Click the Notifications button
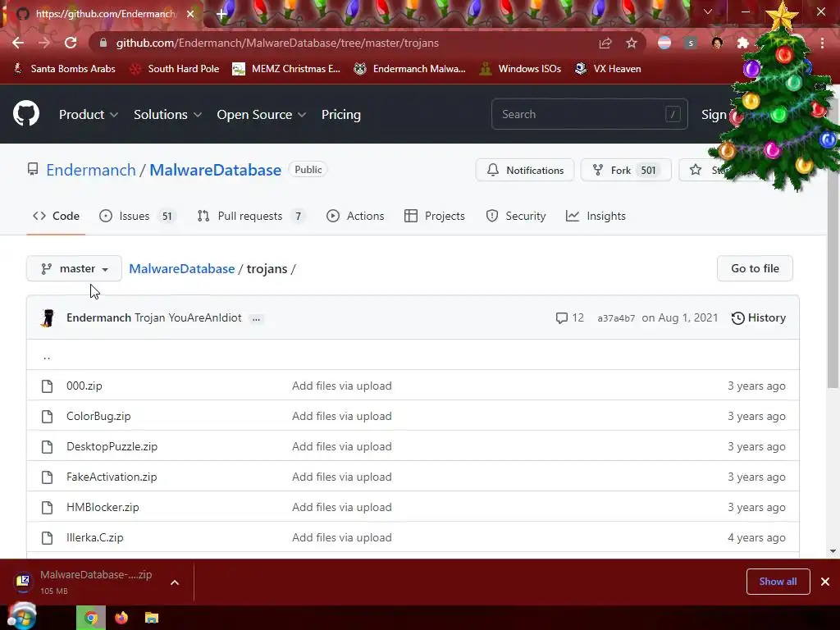Image resolution: width=840 pixels, height=630 pixels. [x=524, y=171]
